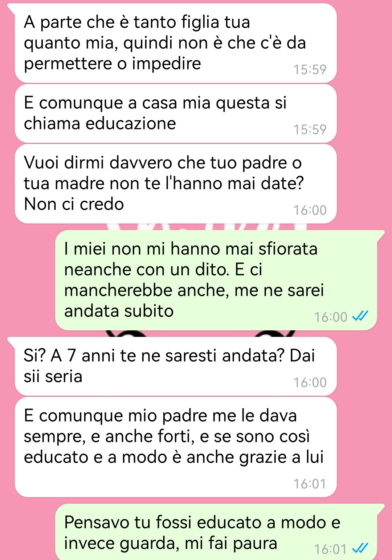This screenshot has width=392, height=560.
Task: Select the message "A parte che è tanto figlia tua"
Action: tap(176, 43)
